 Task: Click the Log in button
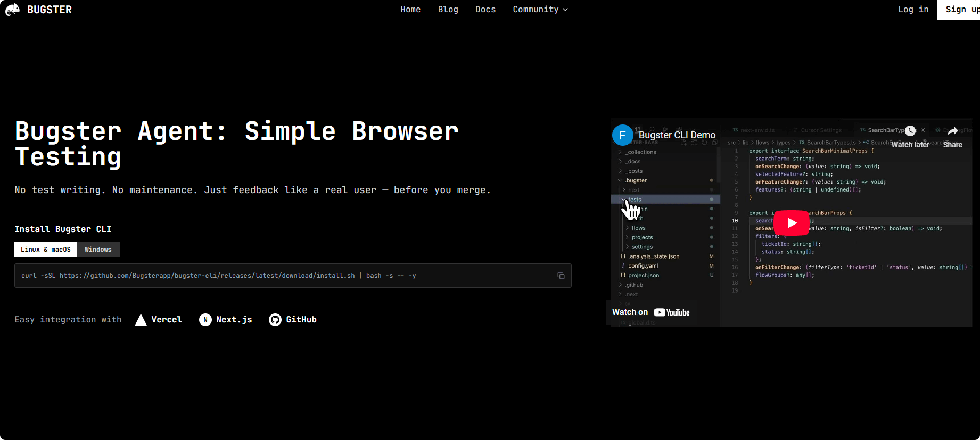pyautogui.click(x=913, y=10)
